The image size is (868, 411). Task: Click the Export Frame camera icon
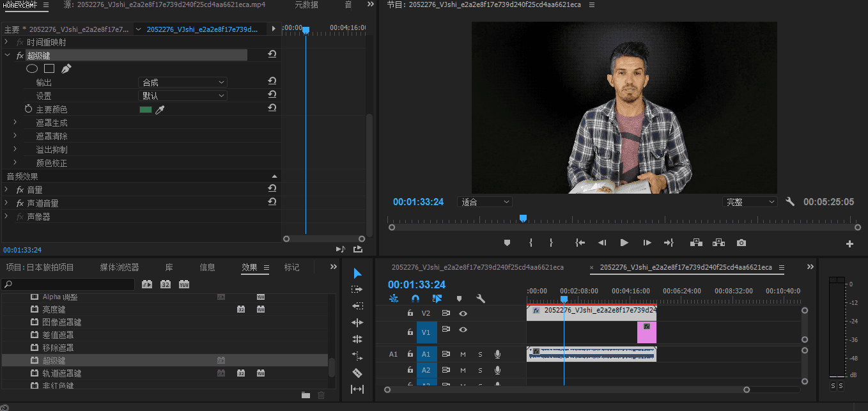(741, 243)
